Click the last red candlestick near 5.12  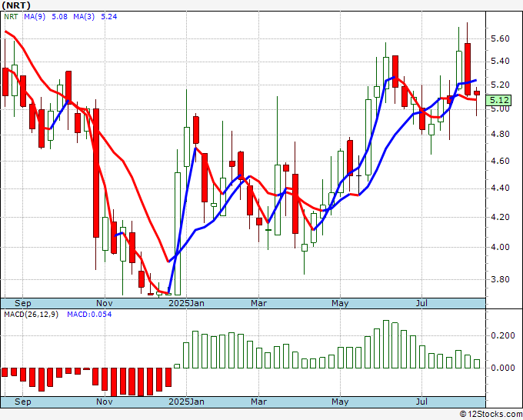[x=477, y=93]
